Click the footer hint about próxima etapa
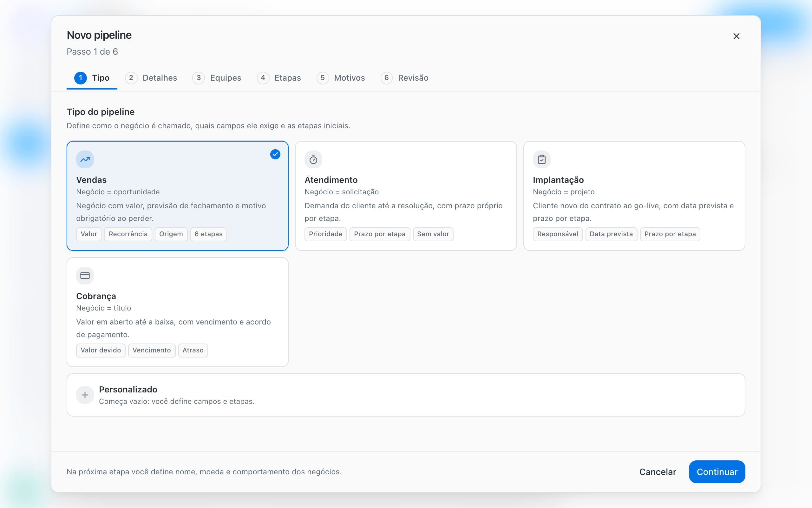 [204, 472]
